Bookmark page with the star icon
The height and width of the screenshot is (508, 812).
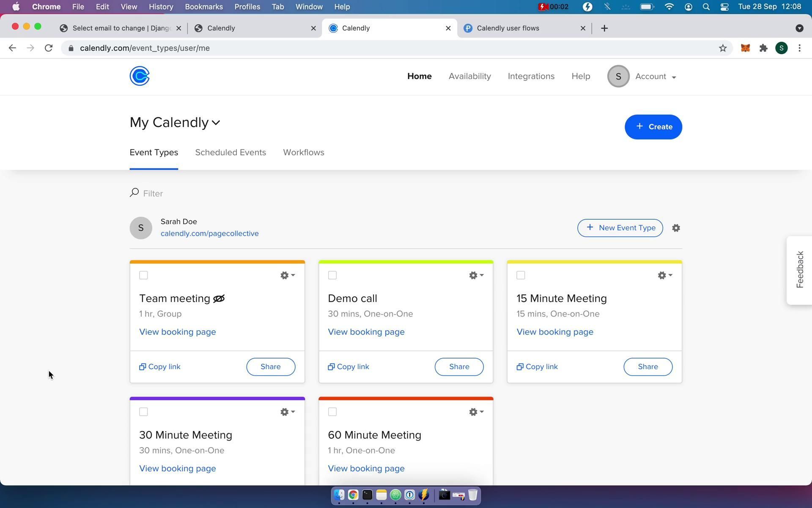pyautogui.click(x=723, y=48)
